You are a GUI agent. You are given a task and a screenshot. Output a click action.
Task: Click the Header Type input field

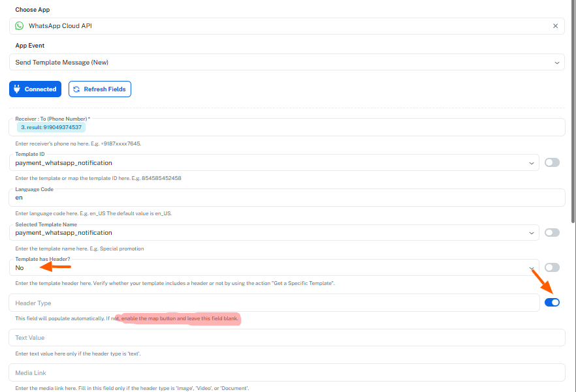(274, 303)
